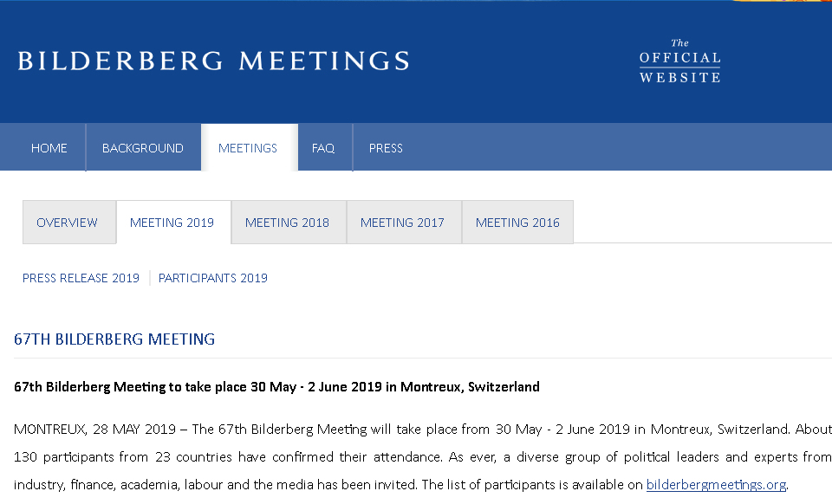Switch to the Overview tab
Viewport: 832px width, 504px height.
point(67,223)
